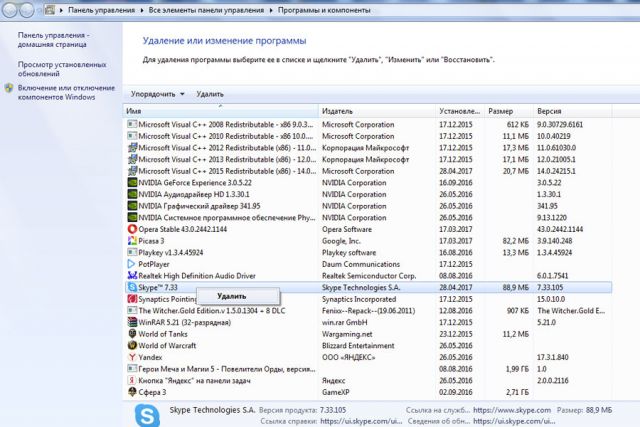Click the WinRAR 5.21 icon
Viewport: 640px width, 427px height.
(x=132, y=322)
